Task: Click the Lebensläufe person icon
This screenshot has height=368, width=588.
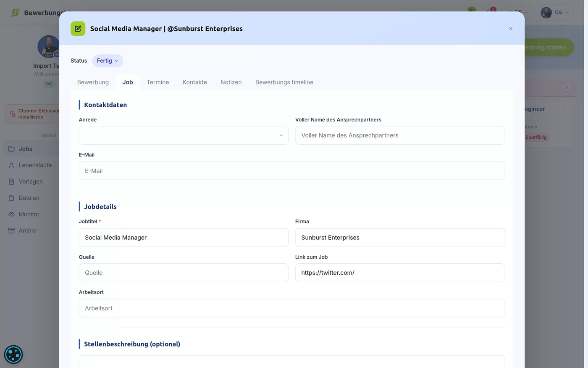Action: click(x=11, y=165)
